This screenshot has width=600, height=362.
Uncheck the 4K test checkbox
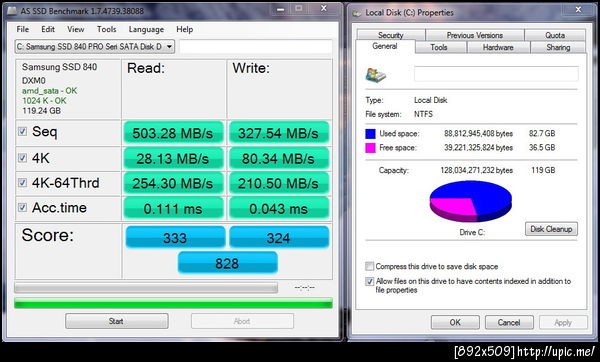[23, 158]
